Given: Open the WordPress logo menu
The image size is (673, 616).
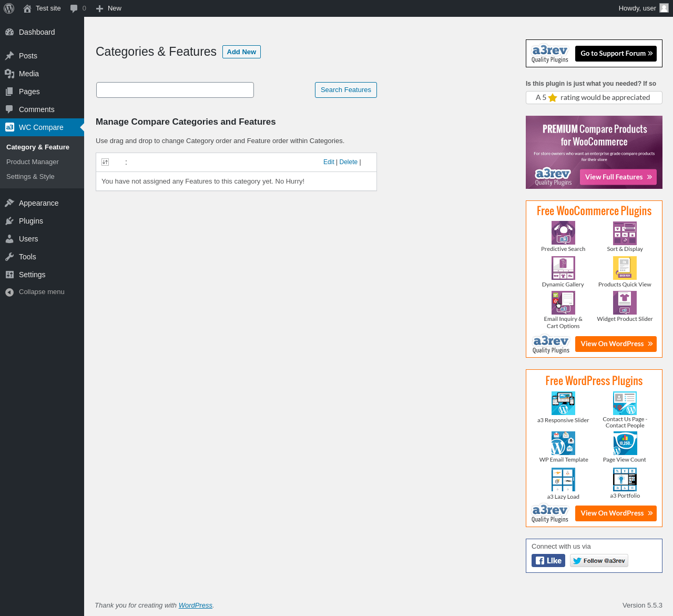Looking at the screenshot, I should pyautogui.click(x=9, y=8).
